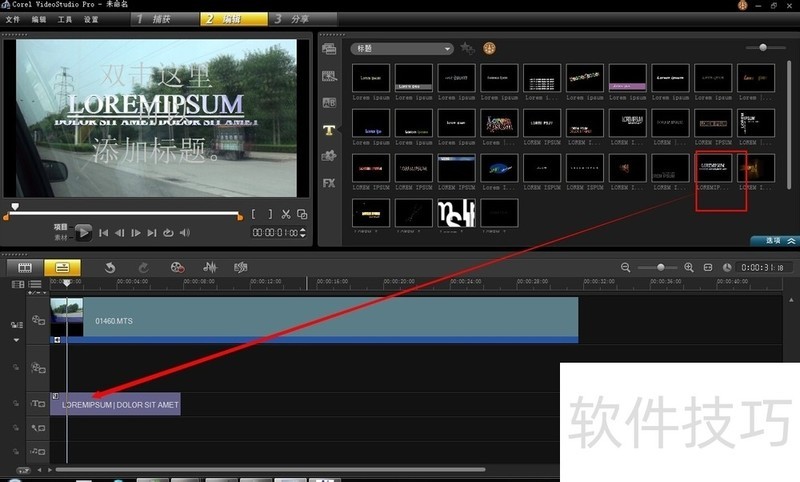800x482 pixels.
Task: Open the Transition (AB) library icon
Action: 329,103
